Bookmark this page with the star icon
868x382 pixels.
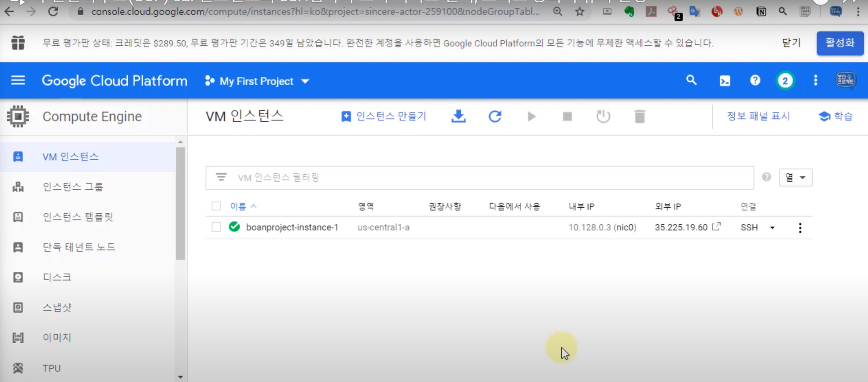580,11
